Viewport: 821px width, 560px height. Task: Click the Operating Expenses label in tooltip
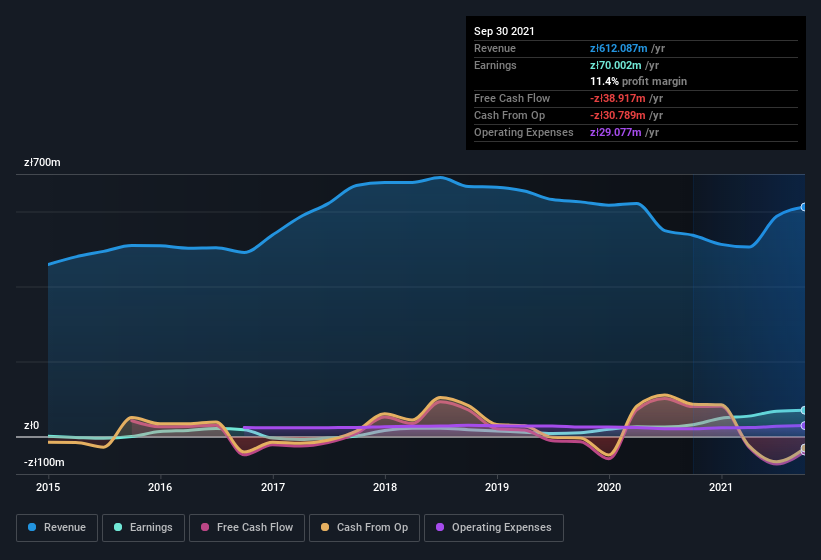tap(524, 132)
